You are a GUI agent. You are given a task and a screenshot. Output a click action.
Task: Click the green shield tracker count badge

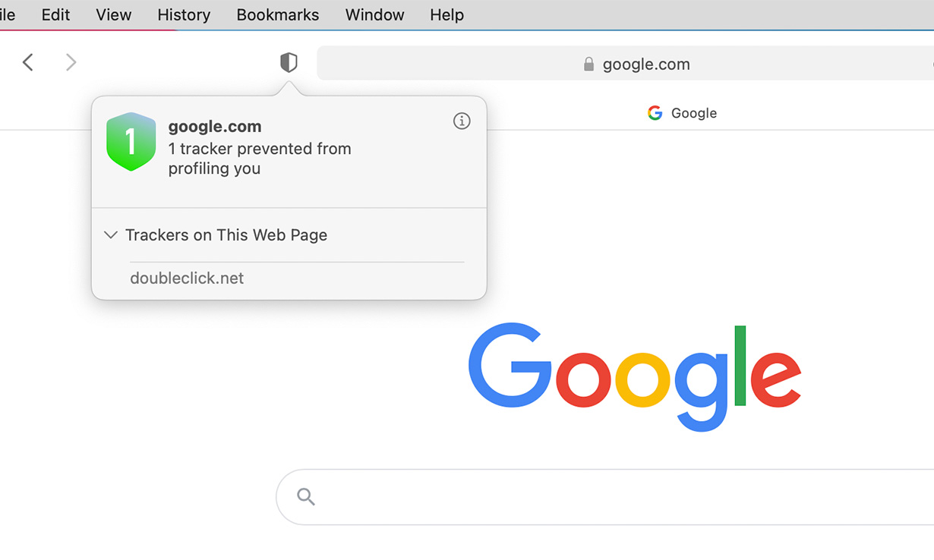coord(131,142)
